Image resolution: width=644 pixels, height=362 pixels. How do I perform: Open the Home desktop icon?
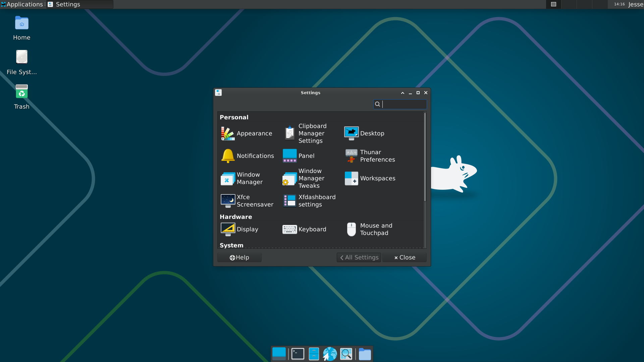[22, 28]
